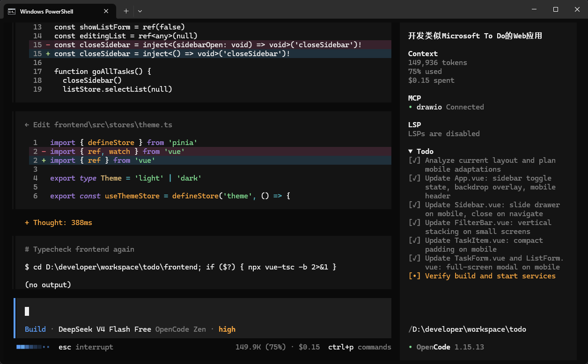Click the 'esc interrupt' hint

[86, 347]
